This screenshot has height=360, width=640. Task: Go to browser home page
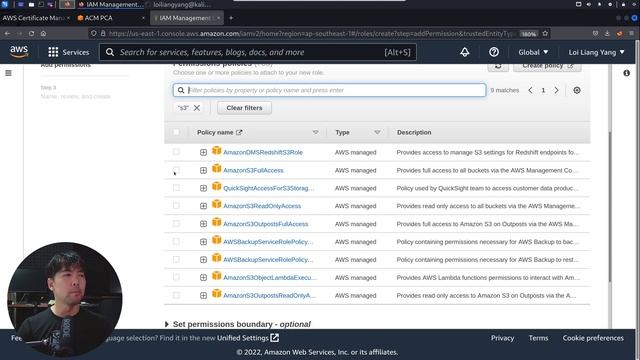click(x=43, y=33)
